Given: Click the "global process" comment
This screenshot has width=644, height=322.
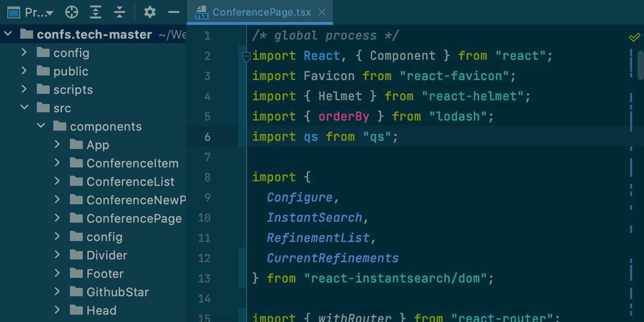Looking at the screenshot, I should (326, 35).
